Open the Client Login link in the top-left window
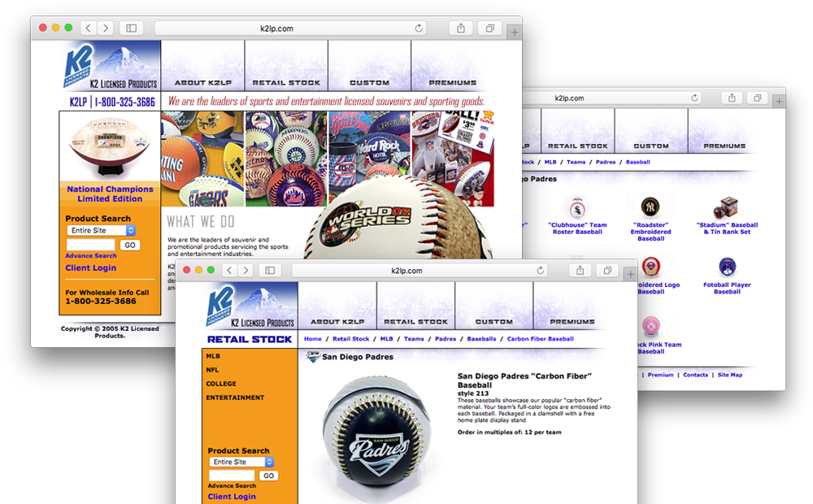The image size is (813, 504). [x=90, y=268]
